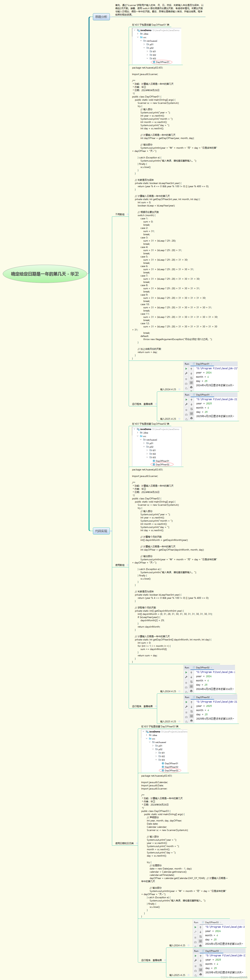Viewport: 250px width, 980px height.
Task: Select the 思路分析 mind map node
Action: point(101,17)
